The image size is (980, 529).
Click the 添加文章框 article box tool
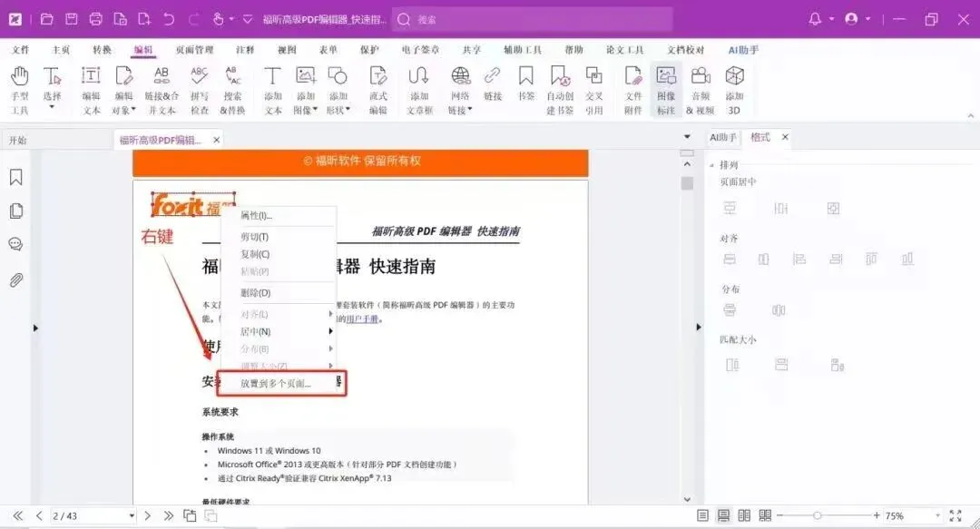point(419,90)
